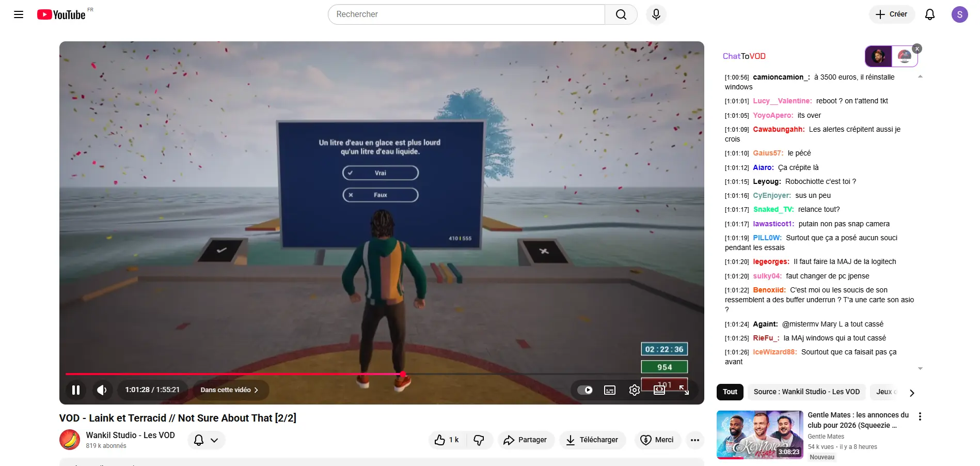Like the video
This screenshot has width=980, height=466.
tap(447, 440)
